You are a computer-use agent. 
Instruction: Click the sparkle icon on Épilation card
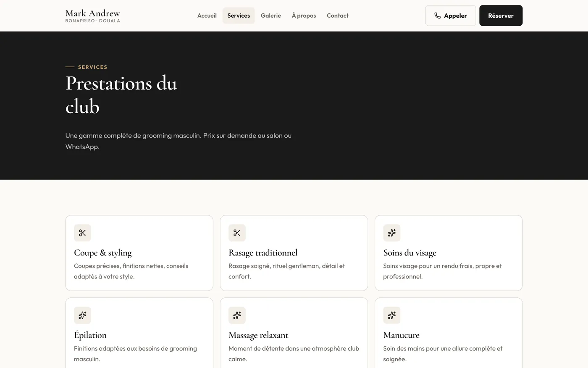pos(82,315)
